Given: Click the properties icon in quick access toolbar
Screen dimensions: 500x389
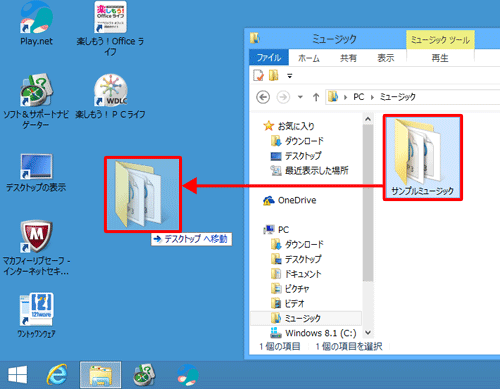Looking at the screenshot, I should pyautogui.click(x=258, y=76).
